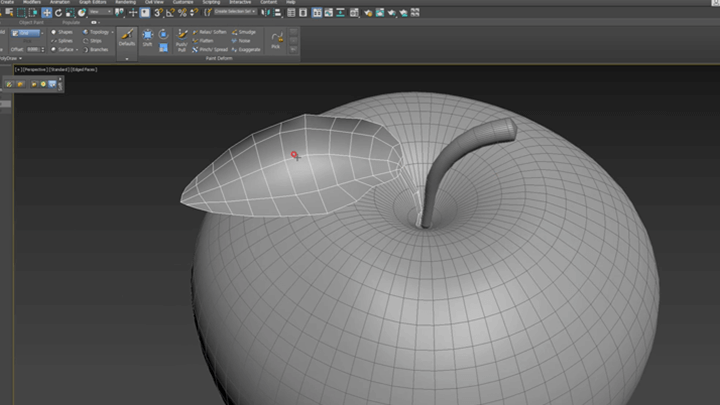
Task: Toggle the Angle Snap button
Action: pyautogui.click(x=170, y=13)
